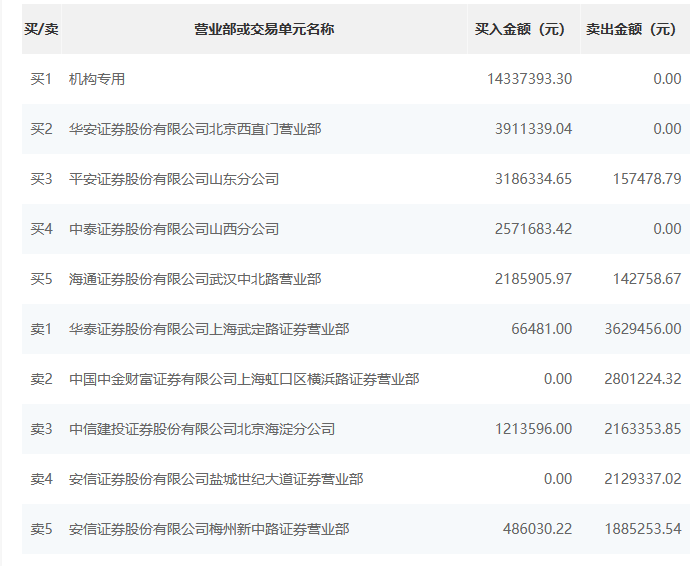Click buy amount 3911339.04

(x=533, y=129)
